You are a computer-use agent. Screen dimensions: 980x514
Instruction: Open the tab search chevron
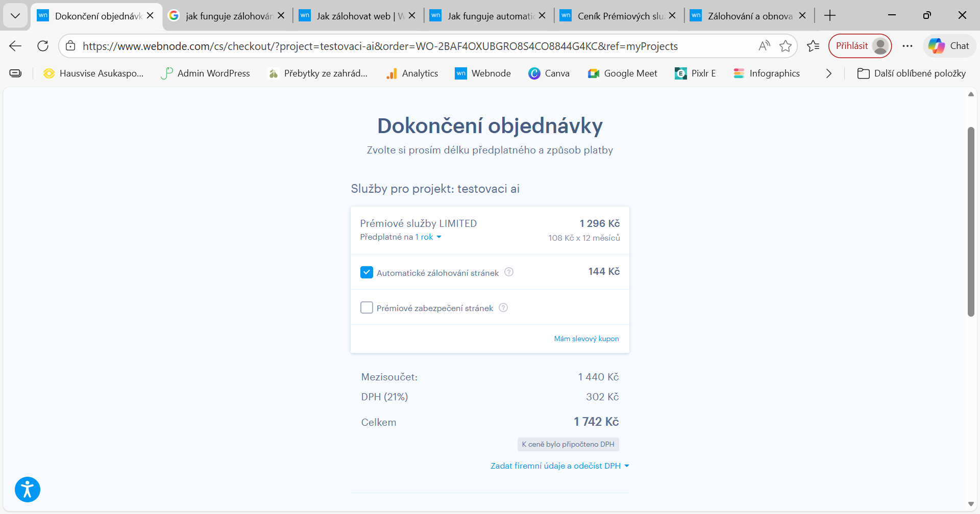[x=15, y=15]
